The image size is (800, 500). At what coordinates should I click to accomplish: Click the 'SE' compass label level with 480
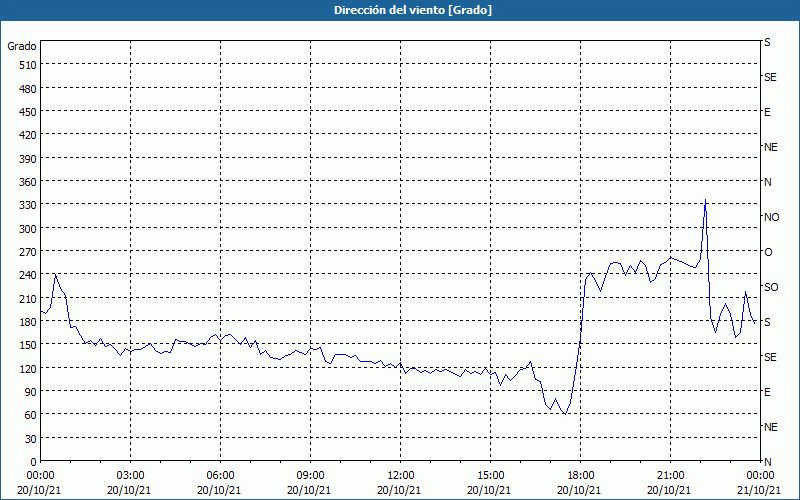770,77
